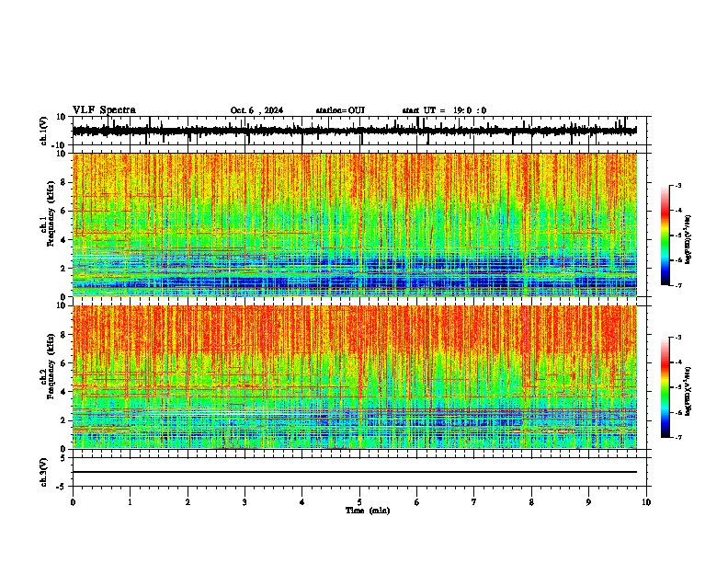Click the "-7" label on ch.1 color bar
The image size is (728, 563).
pos(678,285)
